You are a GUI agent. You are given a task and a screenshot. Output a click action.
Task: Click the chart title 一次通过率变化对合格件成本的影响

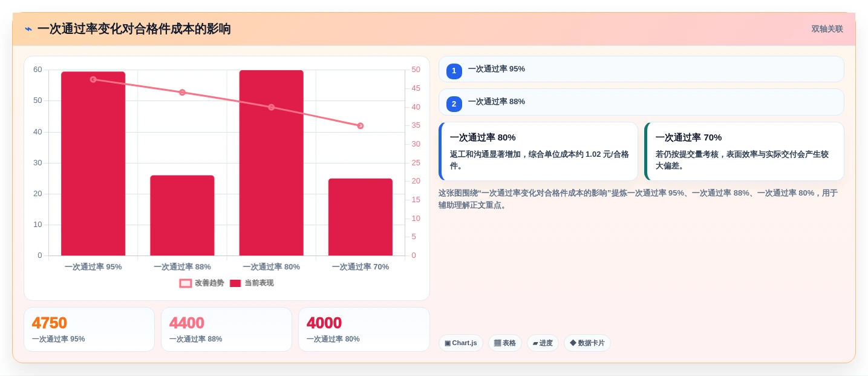click(x=134, y=29)
